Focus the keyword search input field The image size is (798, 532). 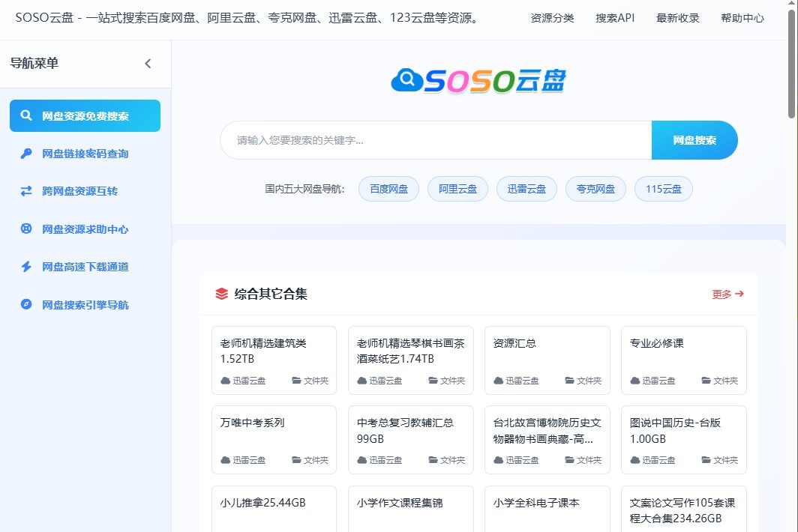436,140
